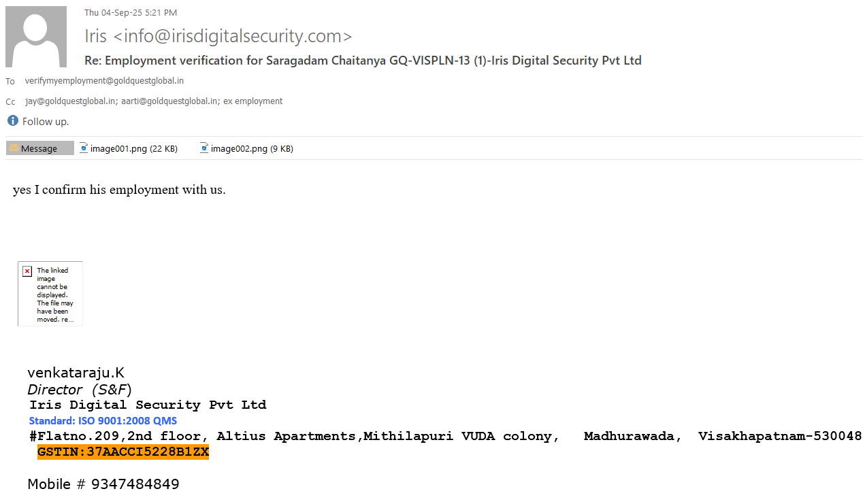Click the mobile number 9347484849
The image size is (863, 504).
click(x=135, y=484)
